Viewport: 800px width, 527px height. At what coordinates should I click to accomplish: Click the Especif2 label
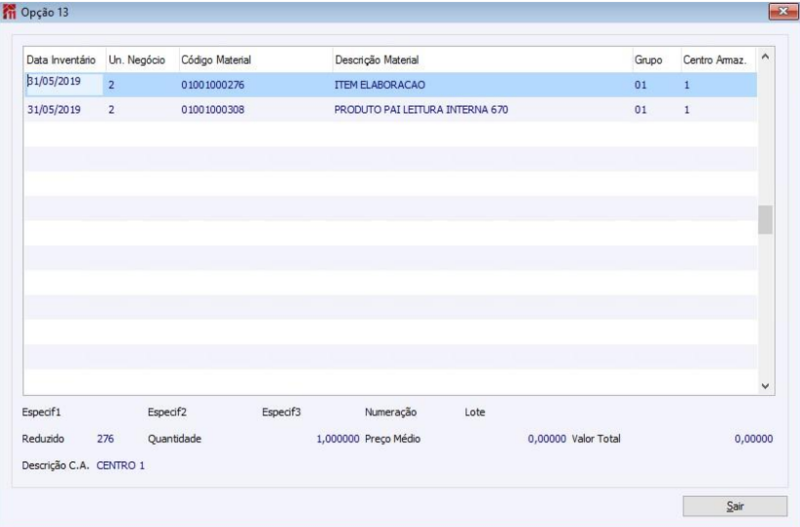(x=167, y=412)
